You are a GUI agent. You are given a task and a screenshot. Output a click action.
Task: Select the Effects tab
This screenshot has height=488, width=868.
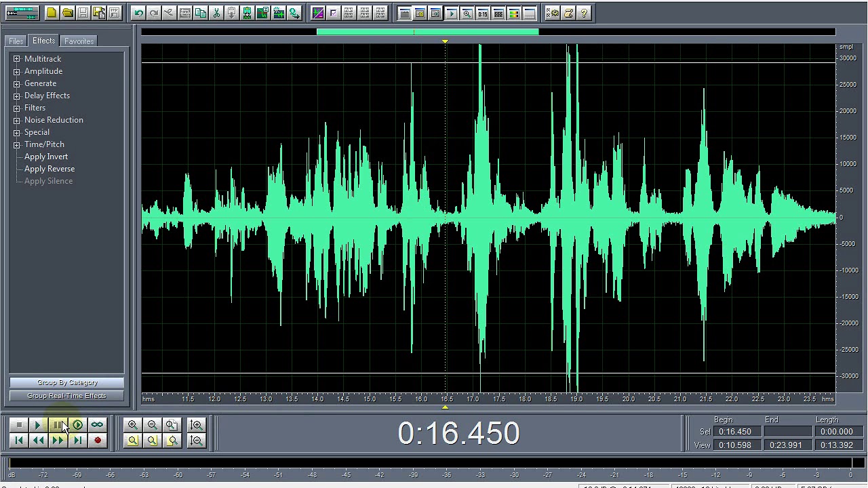point(43,41)
